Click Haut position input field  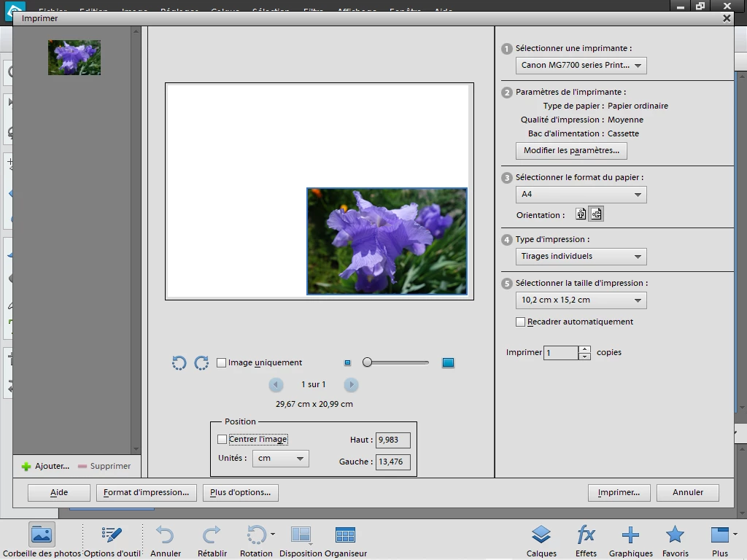tap(392, 440)
